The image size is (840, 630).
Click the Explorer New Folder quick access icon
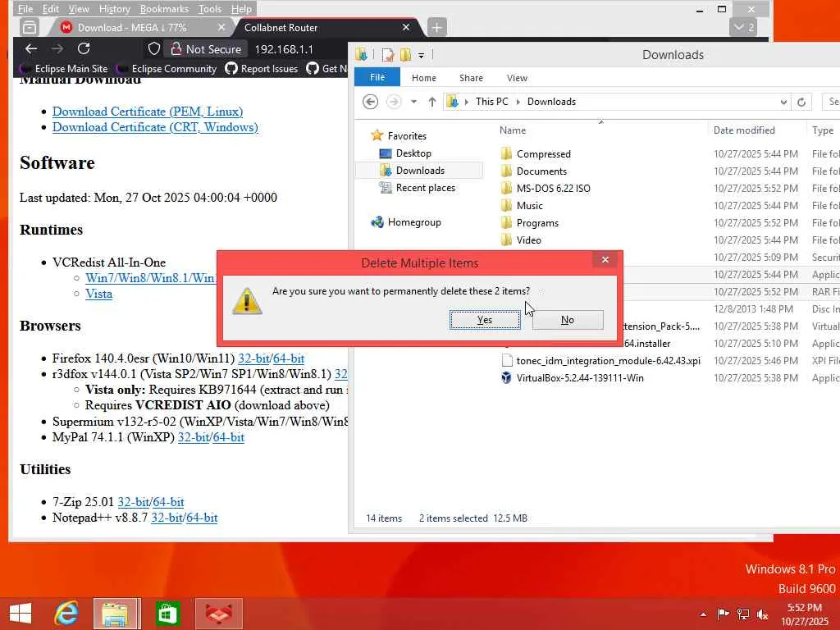[x=405, y=55]
